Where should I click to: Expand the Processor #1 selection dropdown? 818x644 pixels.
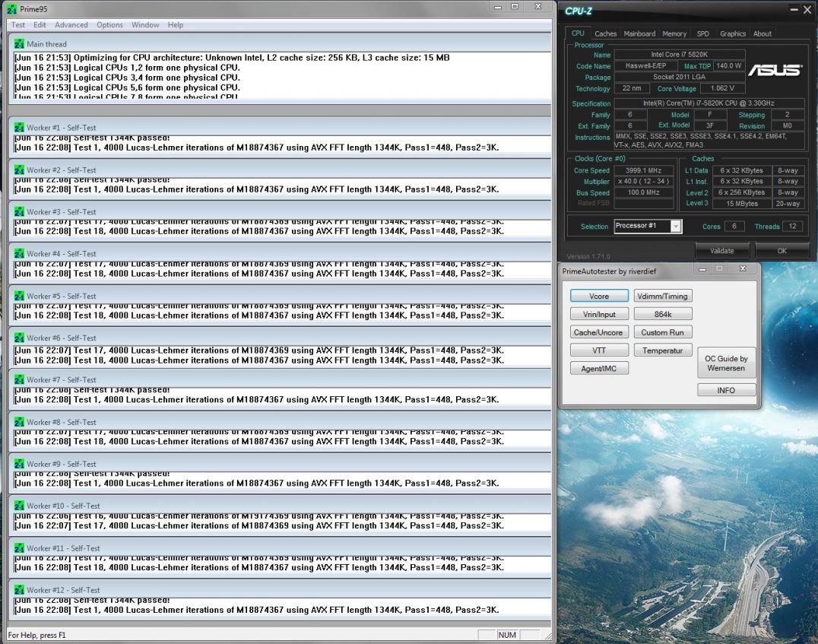(x=676, y=226)
